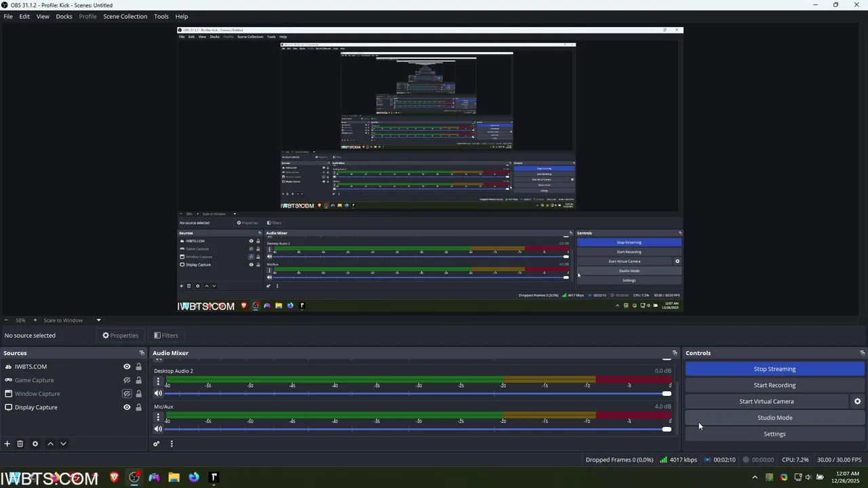
Task: Open the system clock showing 12:07 AM
Action: click(x=847, y=477)
